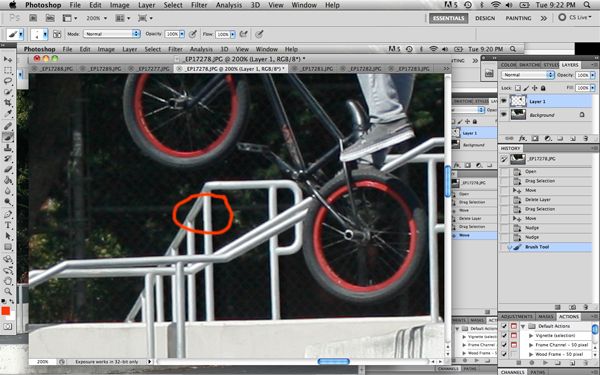The width and height of the screenshot is (600, 375).
Task: Hide the Background layer visibility
Action: click(504, 115)
